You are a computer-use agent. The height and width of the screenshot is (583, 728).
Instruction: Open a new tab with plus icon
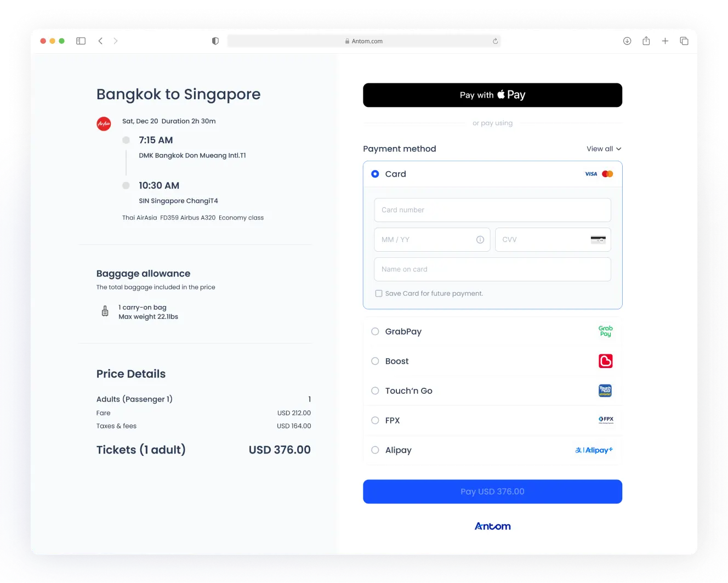pos(665,41)
